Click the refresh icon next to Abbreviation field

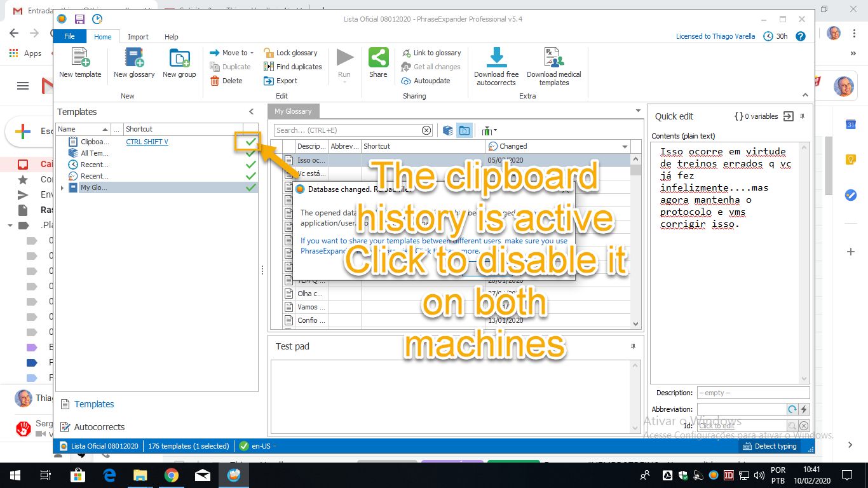coord(792,410)
